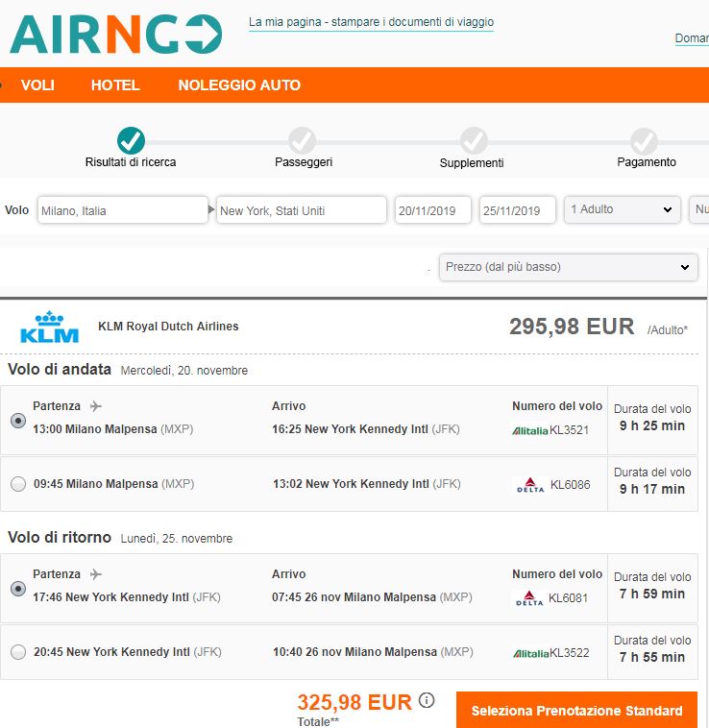Click the Alitalia logo next to KL3521
The width and height of the screenshot is (709, 728).
[529, 431]
